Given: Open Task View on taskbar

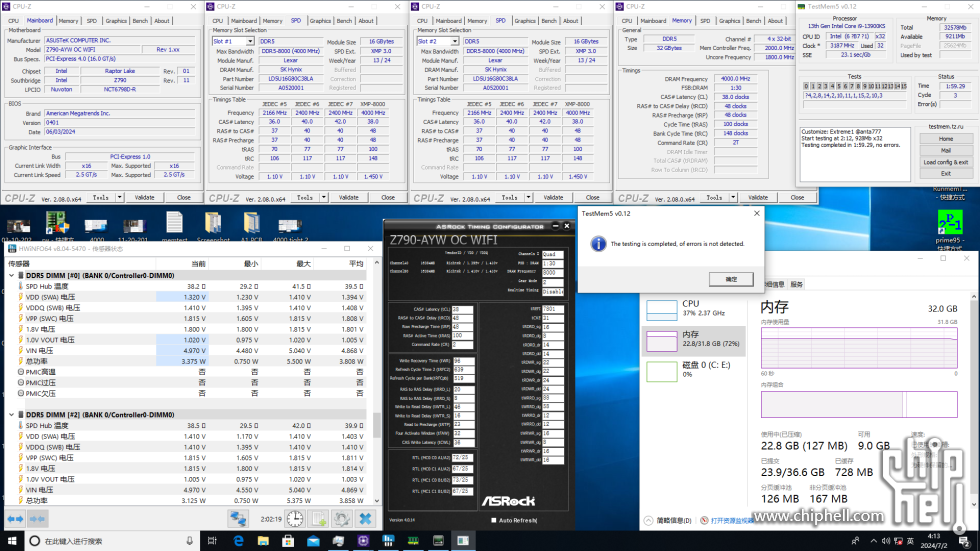Looking at the screenshot, I should (x=212, y=541).
